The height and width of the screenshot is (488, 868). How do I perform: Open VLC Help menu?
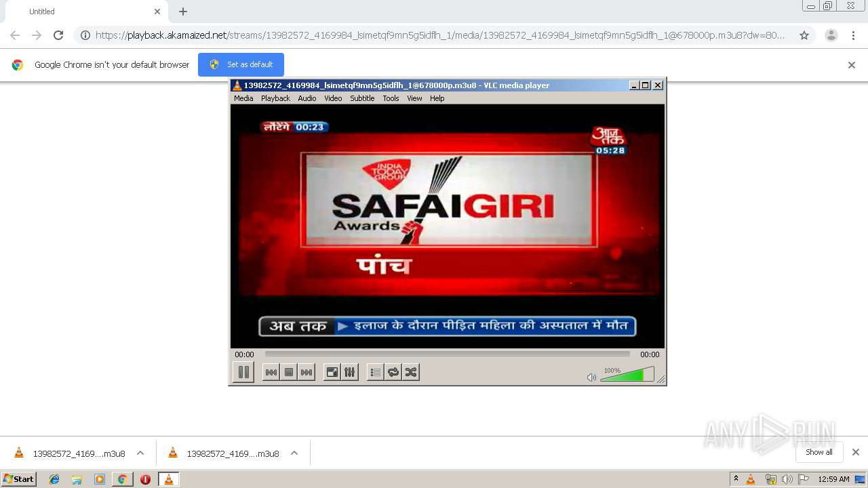[437, 98]
